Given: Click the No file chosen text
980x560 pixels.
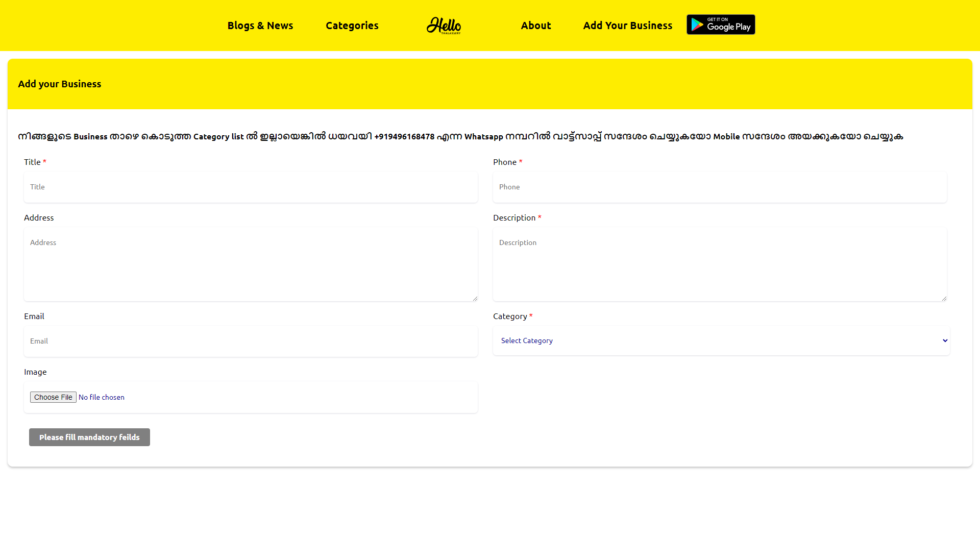Looking at the screenshot, I should click(x=102, y=397).
